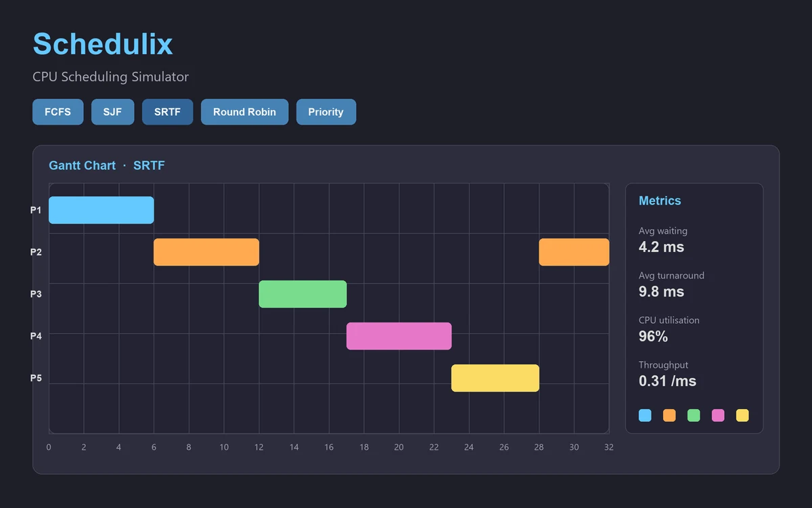Click the P5 row label

[x=36, y=378]
